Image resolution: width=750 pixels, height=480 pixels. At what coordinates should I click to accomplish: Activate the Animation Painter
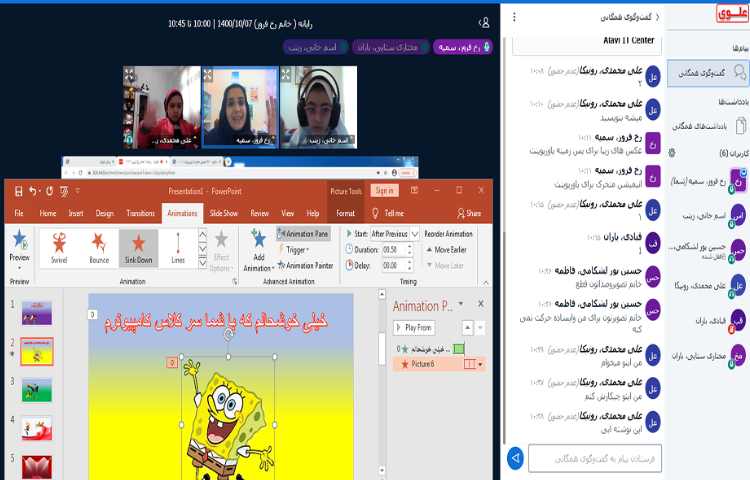tap(305, 265)
